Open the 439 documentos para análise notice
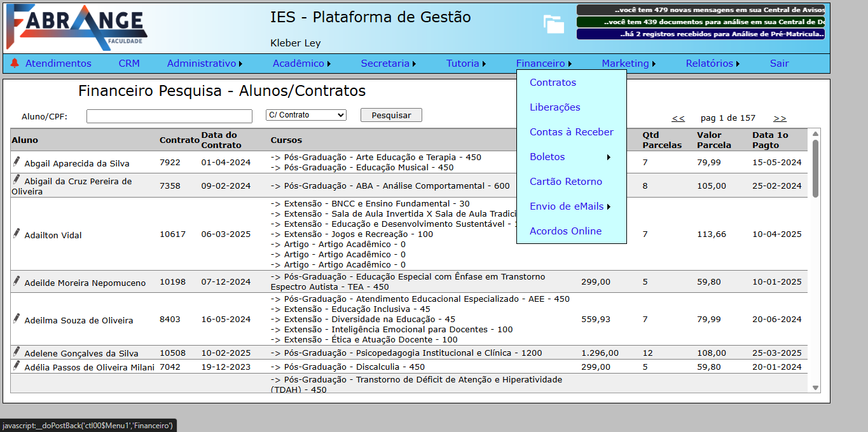868x432 pixels. pyautogui.click(x=701, y=22)
